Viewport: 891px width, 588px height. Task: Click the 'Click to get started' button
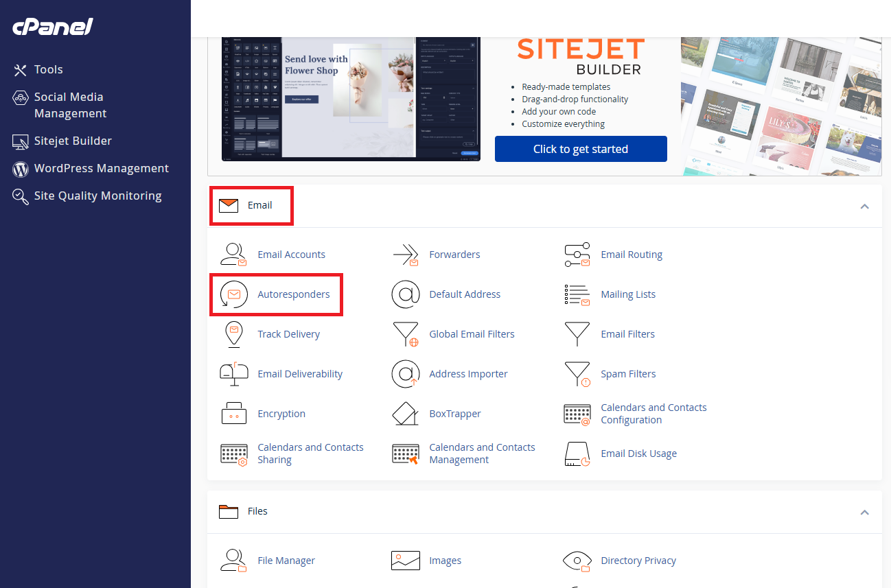click(581, 149)
